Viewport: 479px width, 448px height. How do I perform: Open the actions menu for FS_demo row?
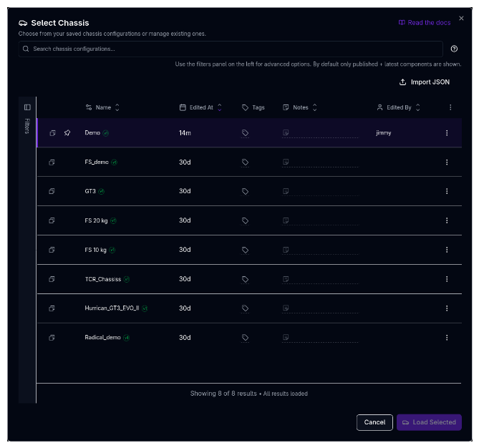point(447,162)
